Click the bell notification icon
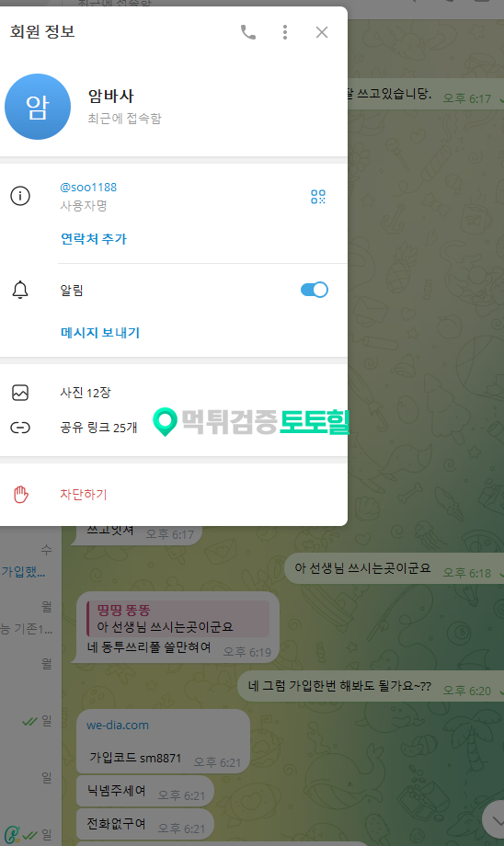The height and width of the screenshot is (846, 504). click(x=20, y=290)
